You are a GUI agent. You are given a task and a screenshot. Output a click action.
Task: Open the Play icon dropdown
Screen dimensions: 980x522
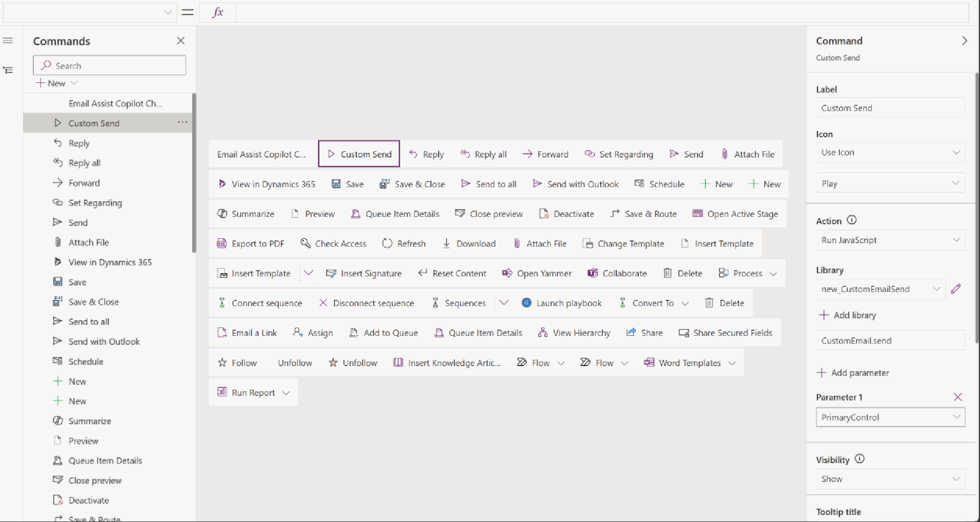tap(890, 184)
